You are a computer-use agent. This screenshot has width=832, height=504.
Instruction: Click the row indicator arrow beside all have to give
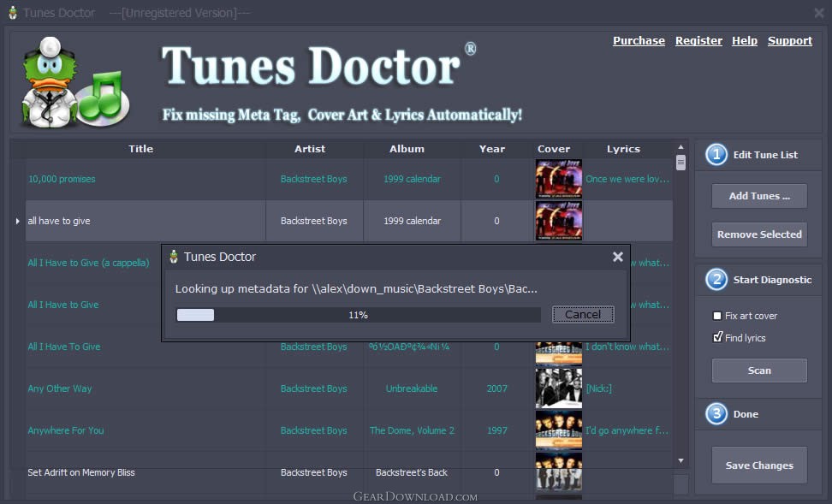point(17,221)
